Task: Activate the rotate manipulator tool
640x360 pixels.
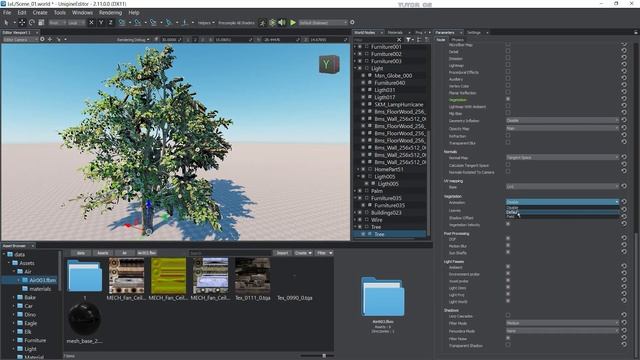Action: (x=31, y=22)
